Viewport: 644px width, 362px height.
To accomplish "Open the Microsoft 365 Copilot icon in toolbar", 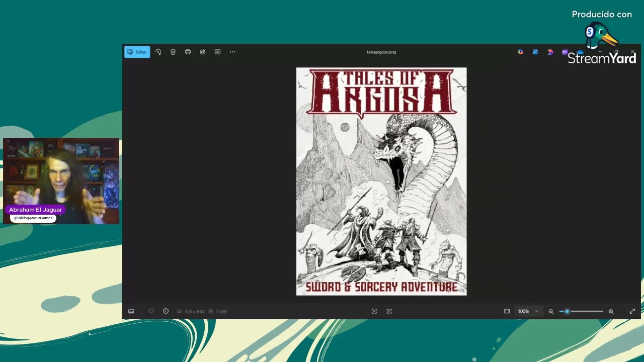I will (x=520, y=52).
